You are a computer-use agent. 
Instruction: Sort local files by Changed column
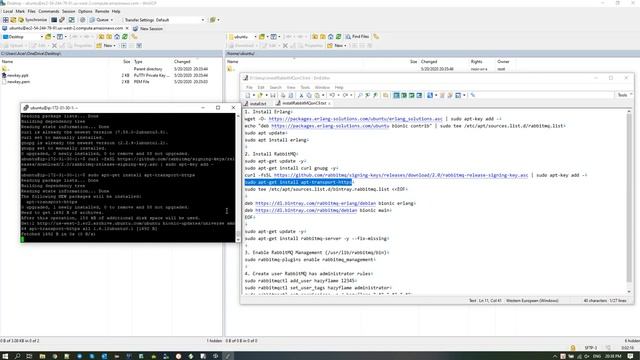click(182, 62)
